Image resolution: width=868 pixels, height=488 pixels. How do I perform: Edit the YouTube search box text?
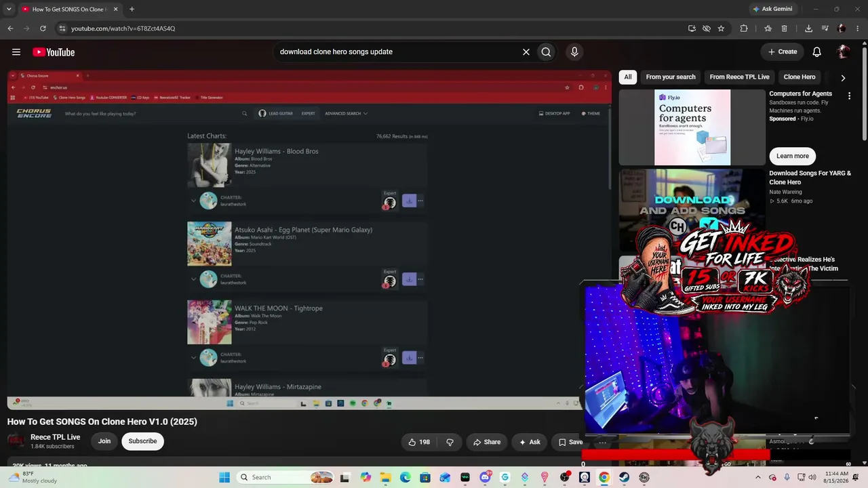point(397,52)
